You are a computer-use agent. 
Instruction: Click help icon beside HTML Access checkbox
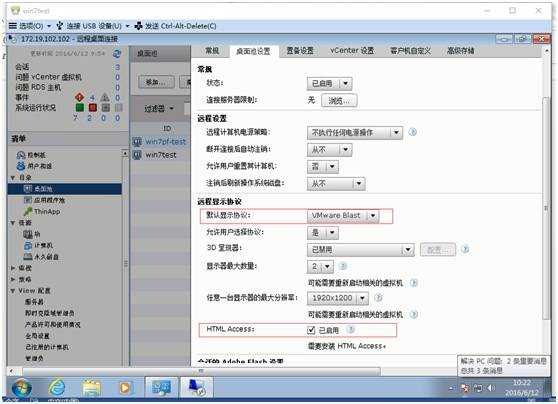[x=351, y=330]
